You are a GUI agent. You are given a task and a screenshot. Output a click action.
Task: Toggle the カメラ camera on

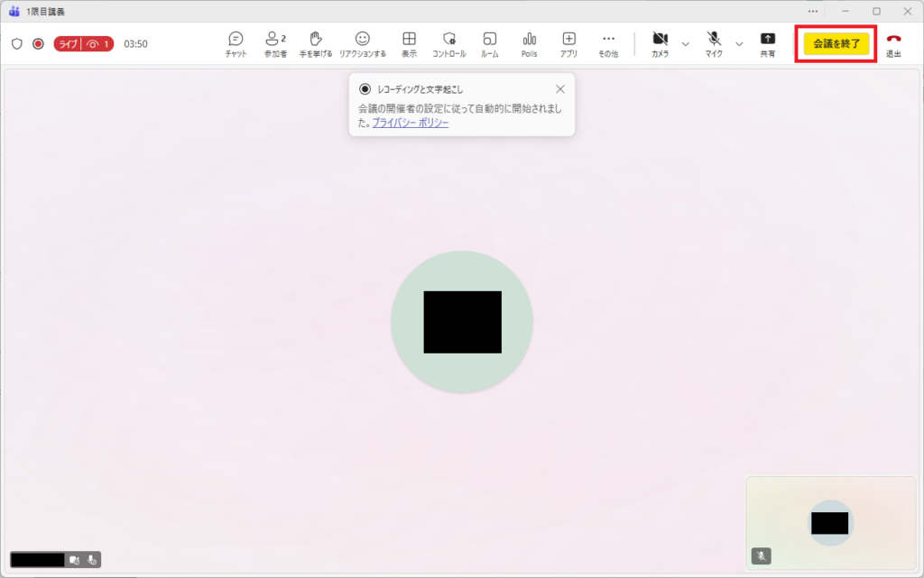(660, 43)
